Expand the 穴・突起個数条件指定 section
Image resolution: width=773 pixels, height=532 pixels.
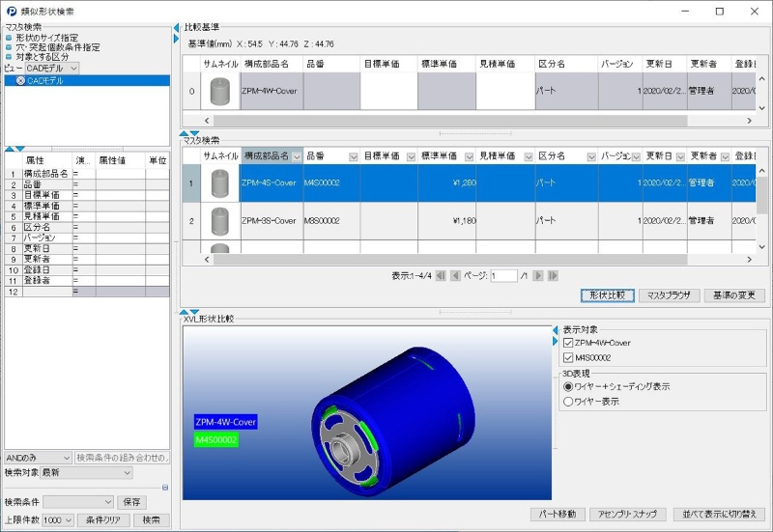click(9, 47)
